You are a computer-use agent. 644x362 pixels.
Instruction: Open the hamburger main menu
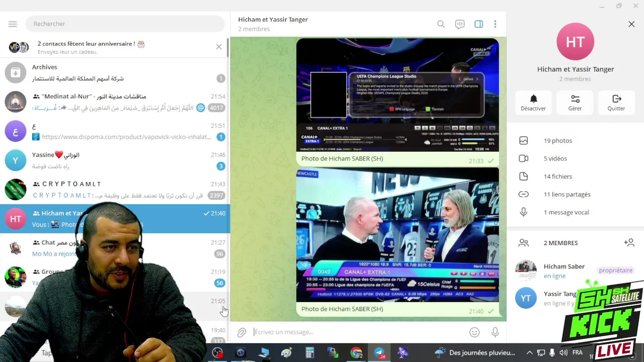tap(13, 24)
